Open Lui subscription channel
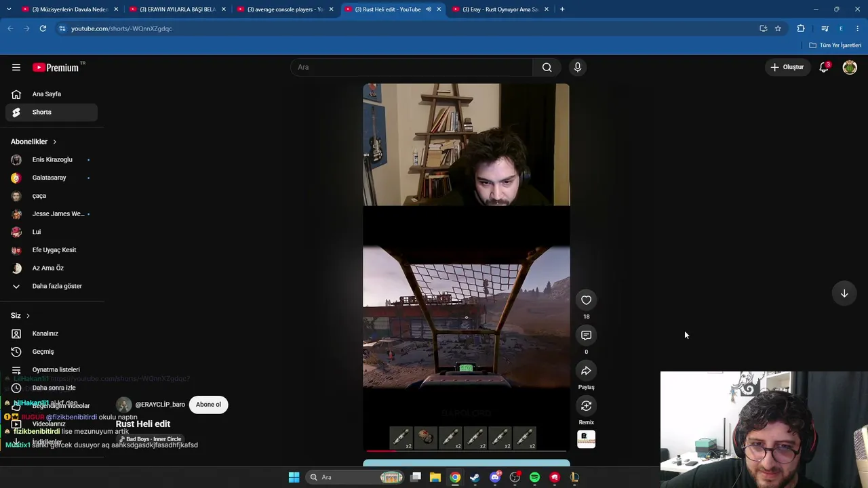868x488 pixels. [x=52, y=232]
